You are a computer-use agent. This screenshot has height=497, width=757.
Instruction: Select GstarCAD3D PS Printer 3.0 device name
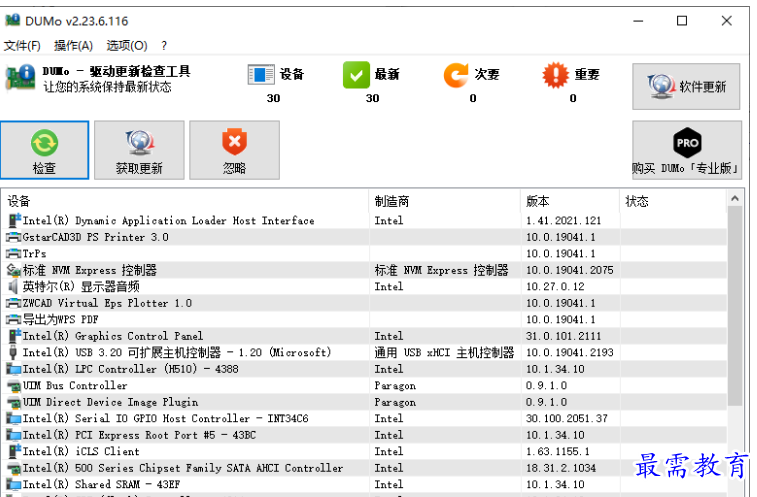pos(96,237)
